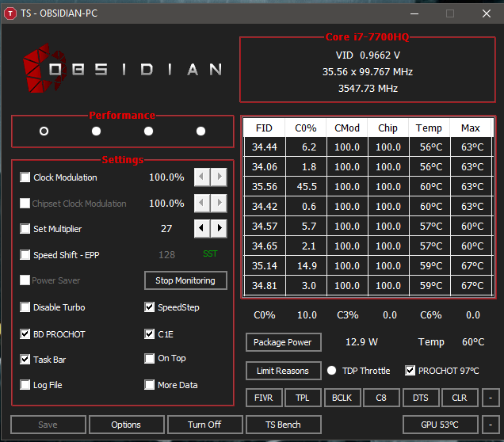Enable the Log File checkbox
Screen dimensions: 504x442
point(26,385)
